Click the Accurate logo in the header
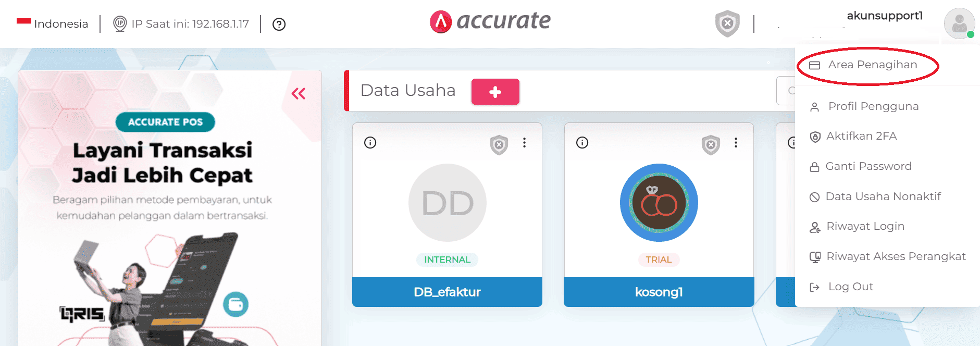Screen dimensions: 980x346 coord(490,22)
